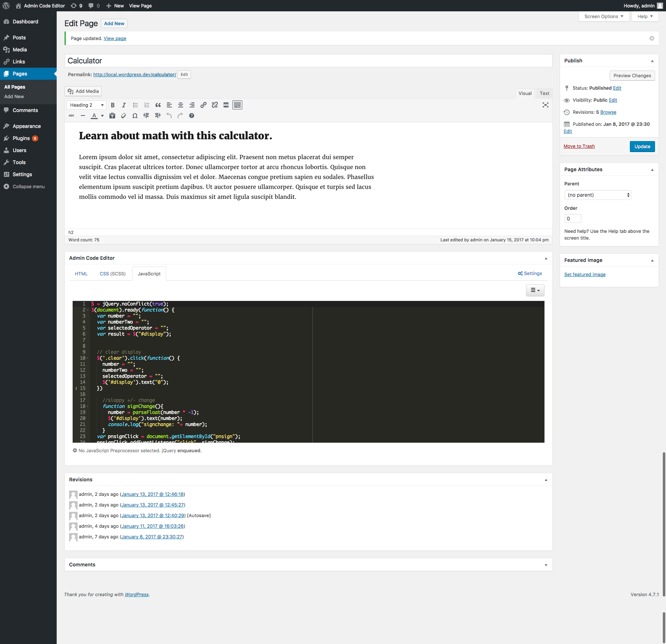The image size is (666, 644).
Task: Click the Update button
Action: (x=642, y=146)
